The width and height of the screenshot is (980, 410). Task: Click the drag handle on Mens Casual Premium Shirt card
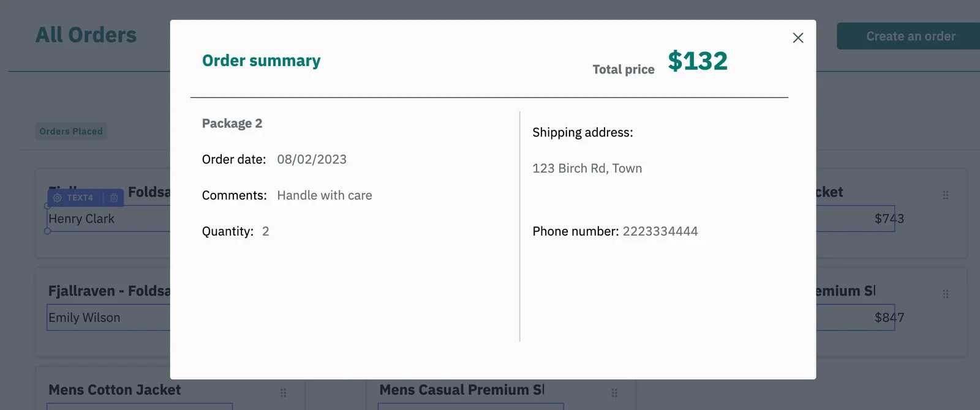pyautogui.click(x=614, y=393)
